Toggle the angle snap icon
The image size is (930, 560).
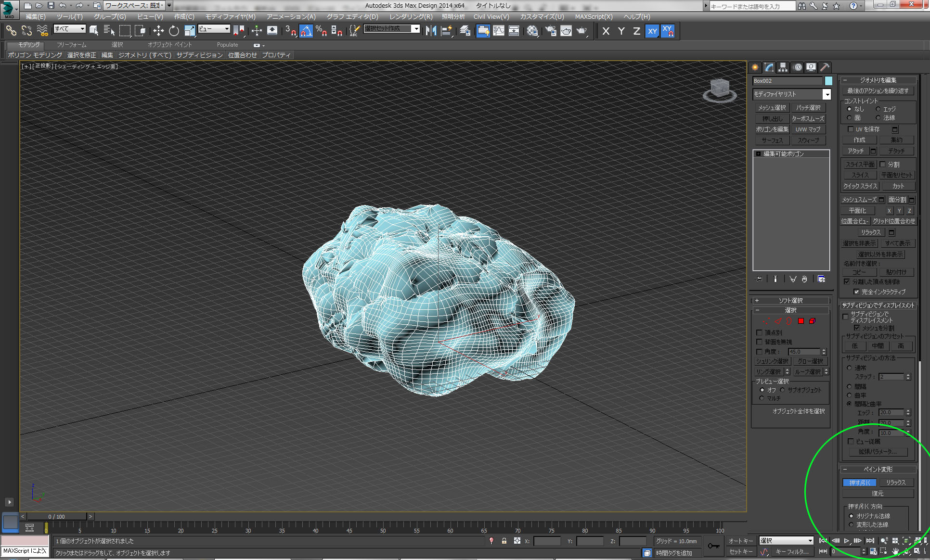point(306,31)
